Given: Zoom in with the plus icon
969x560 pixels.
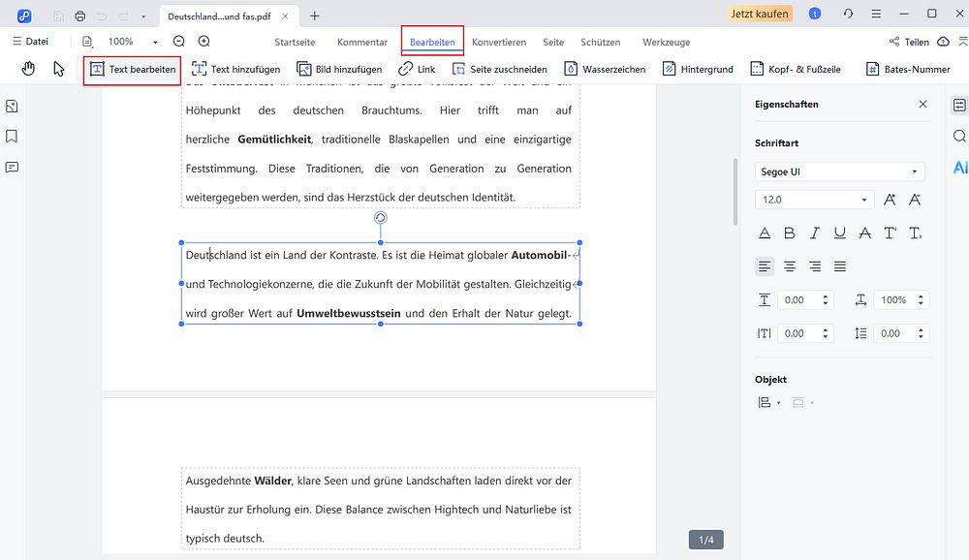Looking at the screenshot, I should (203, 42).
